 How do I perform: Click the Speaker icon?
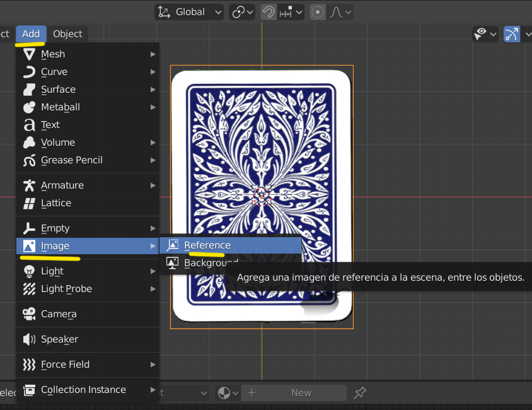tap(29, 339)
